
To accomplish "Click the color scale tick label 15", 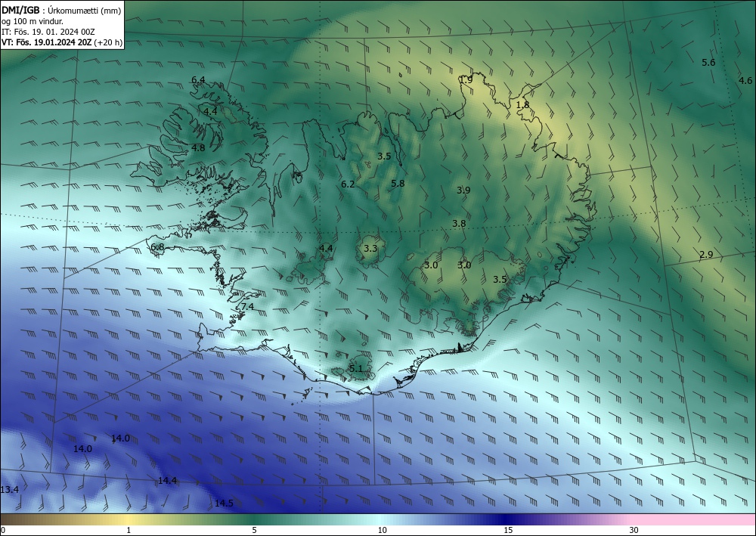I will pyautogui.click(x=508, y=531).
